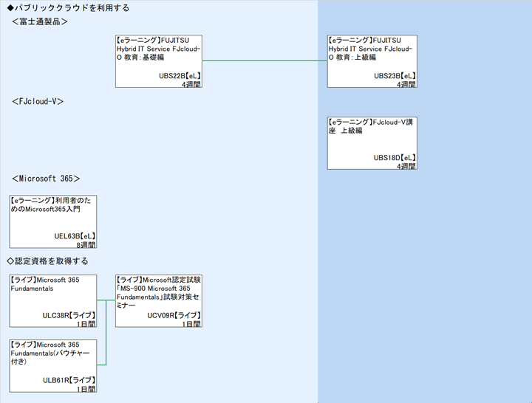The height and width of the screenshot is (403, 532).
Task: Click the heading パブリッククラウドを利用する
Action: 68,8
